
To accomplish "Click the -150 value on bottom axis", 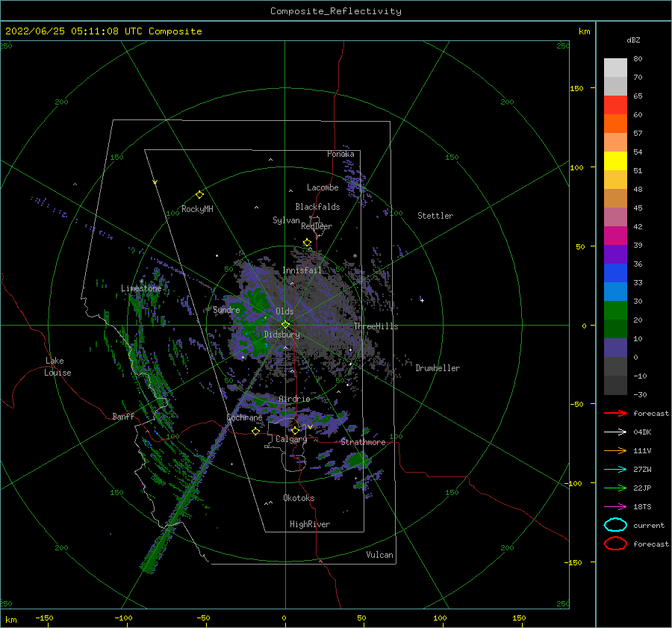I will [44, 618].
